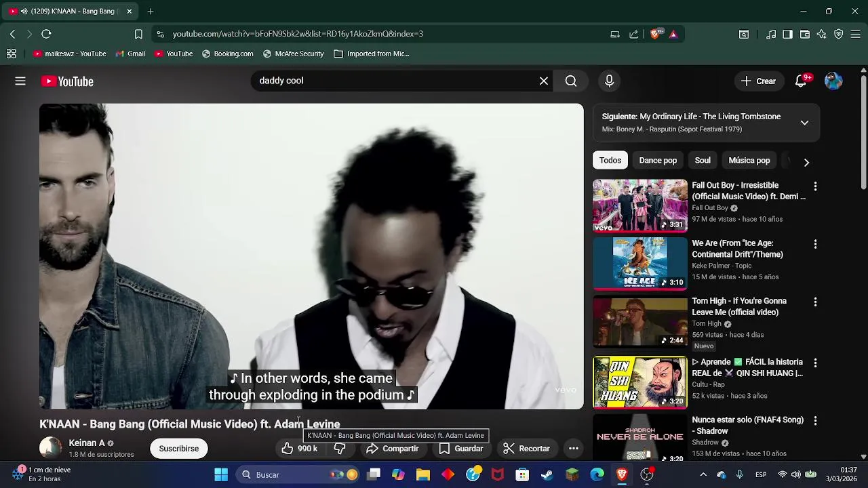This screenshot has width=868, height=488.
Task: Click the address bar URL
Action: [298, 34]
